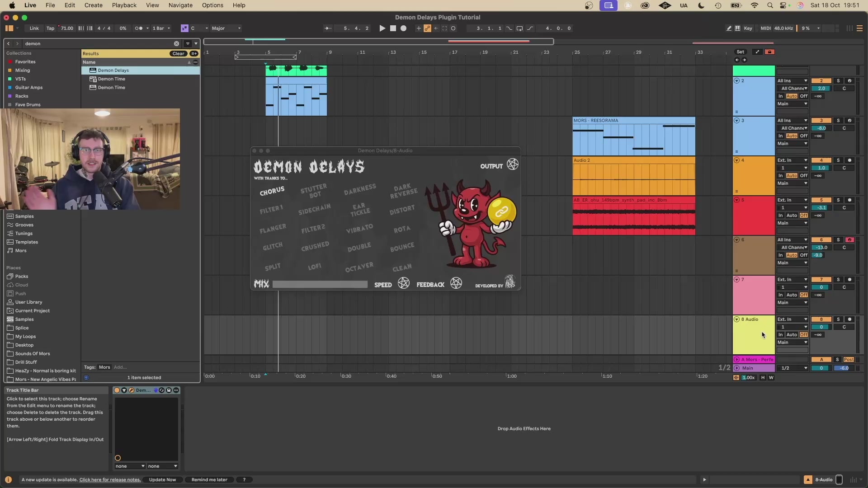This screenshot has width=868, height=488.
Task: Open the Navigate menu
Action: tap(180, 5)
